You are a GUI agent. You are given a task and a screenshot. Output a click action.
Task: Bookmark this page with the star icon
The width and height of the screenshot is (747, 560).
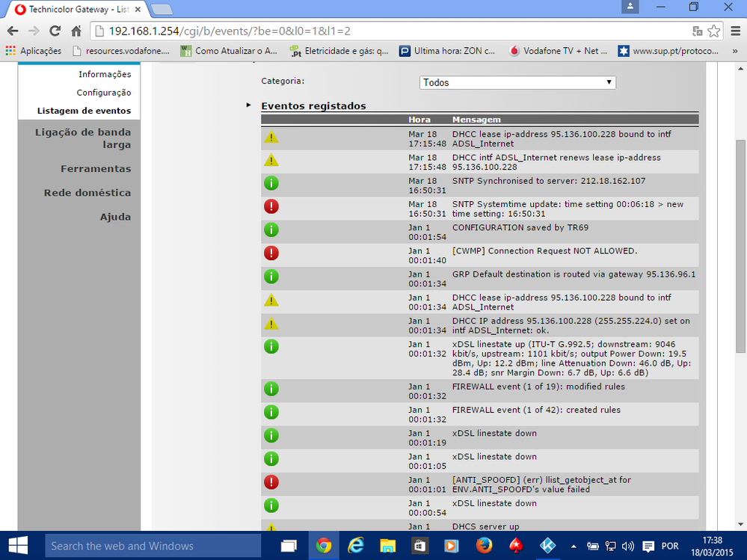714,31
